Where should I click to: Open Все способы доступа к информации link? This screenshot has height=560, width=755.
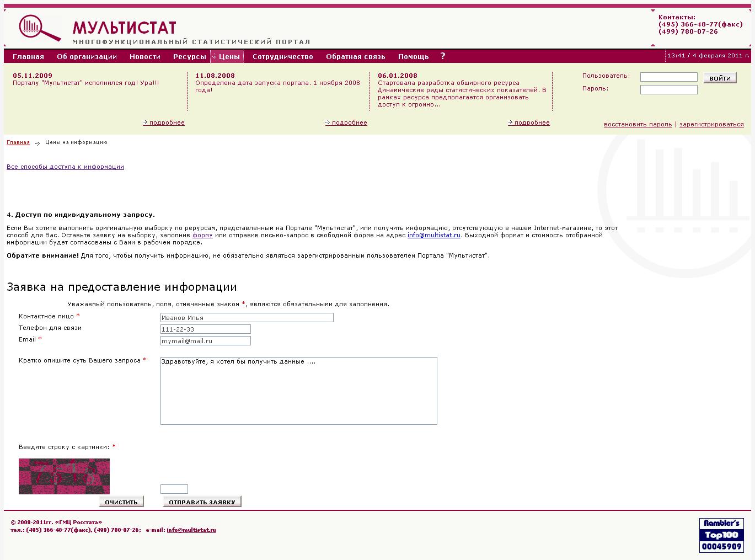coord(65,167)
